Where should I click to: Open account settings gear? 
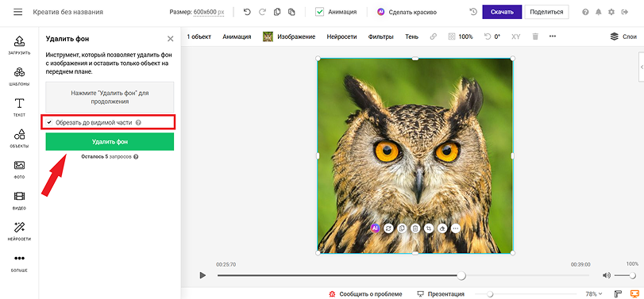coord(611,12)
